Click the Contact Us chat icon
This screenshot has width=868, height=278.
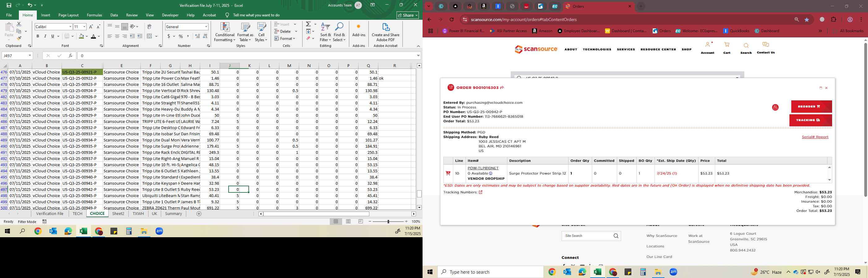[x=766, y=45]
